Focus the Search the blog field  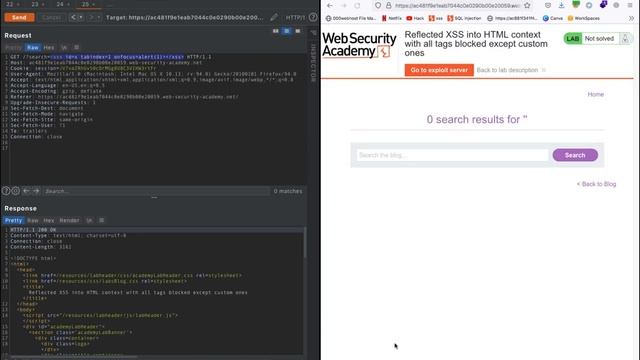[x=452, y=155]
